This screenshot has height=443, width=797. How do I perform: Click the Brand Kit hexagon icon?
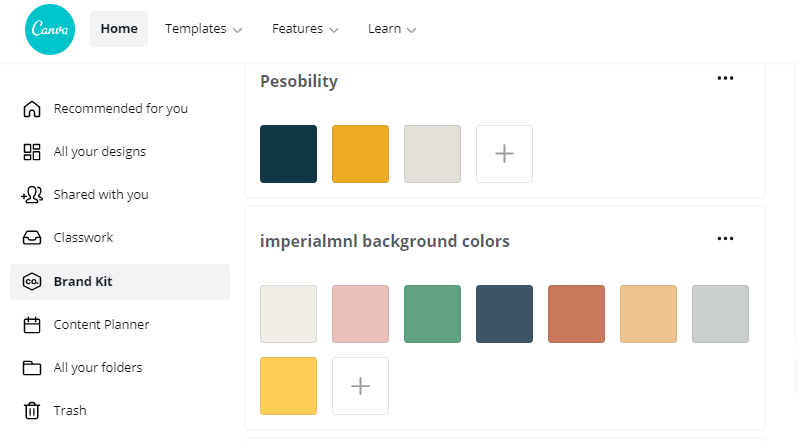tap(32, 281)
